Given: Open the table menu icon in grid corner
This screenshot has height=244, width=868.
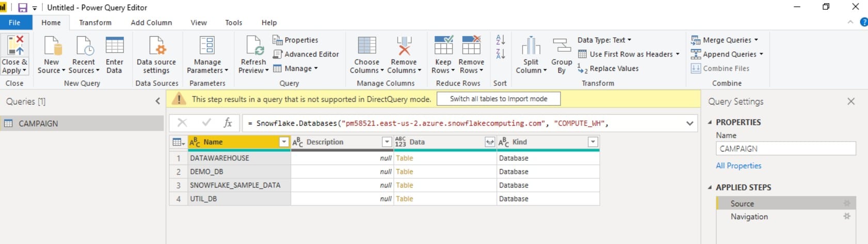Looking at the screenshot, I should [179, 142].
